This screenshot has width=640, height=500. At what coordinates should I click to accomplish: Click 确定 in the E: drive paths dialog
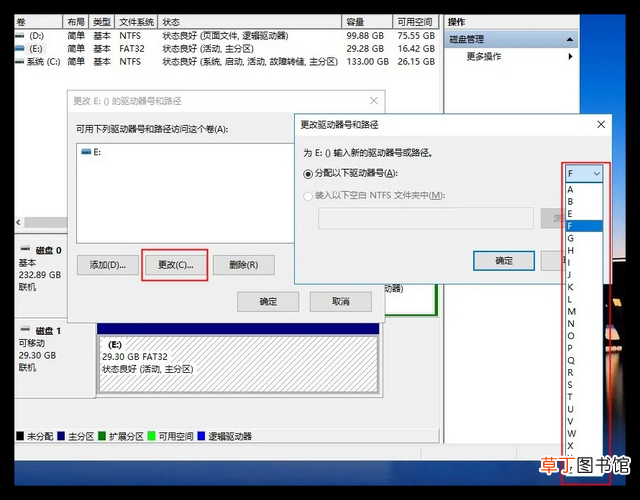268,302
